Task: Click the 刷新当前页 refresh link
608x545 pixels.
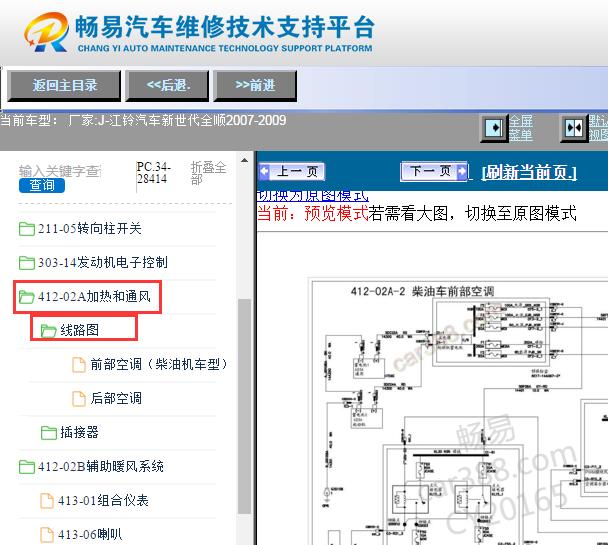Action: [x=529, y=172]
